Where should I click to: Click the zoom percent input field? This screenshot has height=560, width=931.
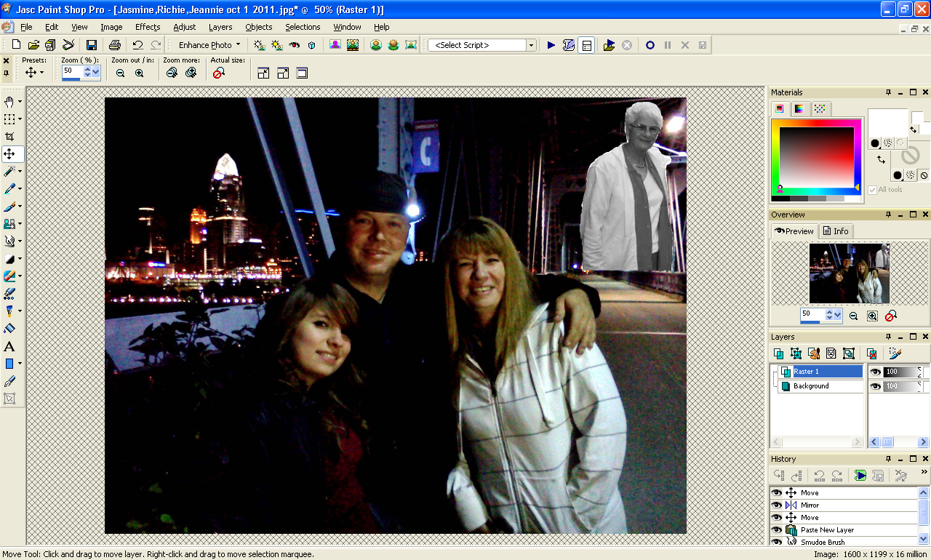tap(72, 71)
